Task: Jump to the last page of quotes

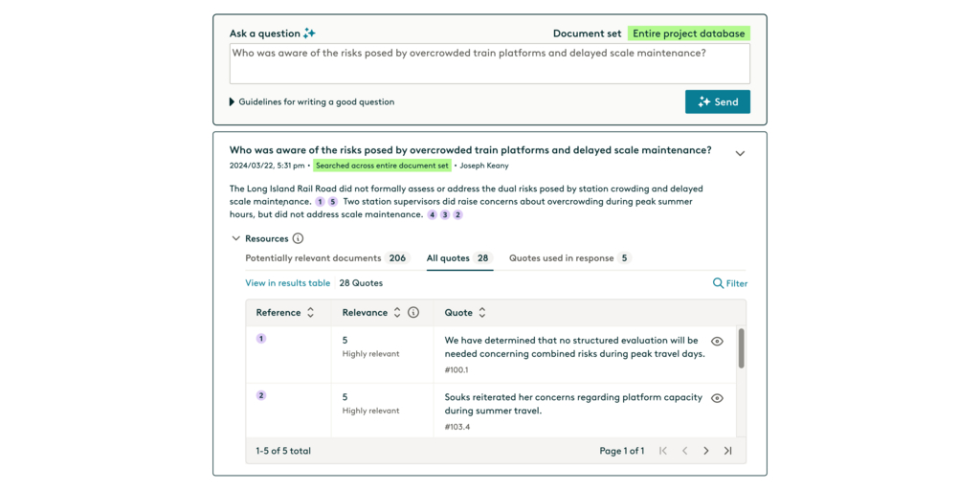Action: click(728, 451)
